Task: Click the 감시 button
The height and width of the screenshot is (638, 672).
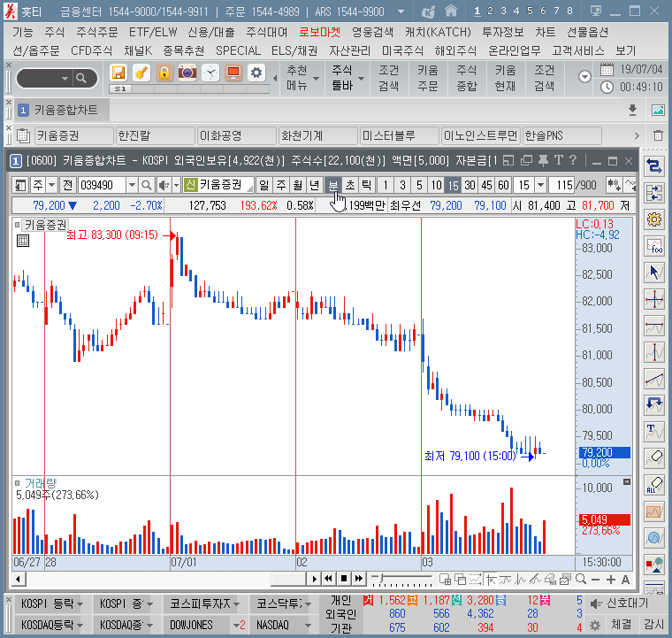Action: tap(654, 625)
